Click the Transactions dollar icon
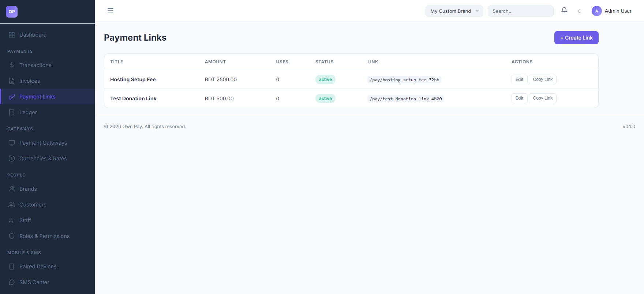 [x=12, y=65]
